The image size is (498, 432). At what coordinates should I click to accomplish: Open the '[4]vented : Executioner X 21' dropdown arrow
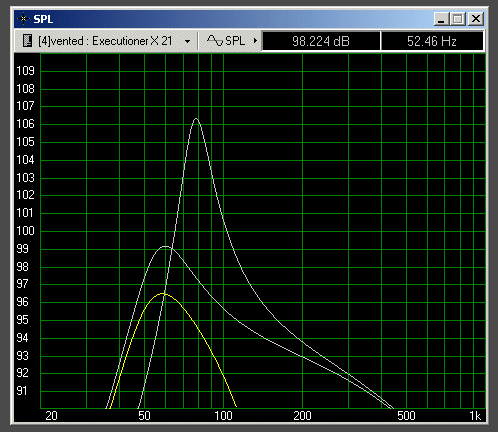point(187,42)
